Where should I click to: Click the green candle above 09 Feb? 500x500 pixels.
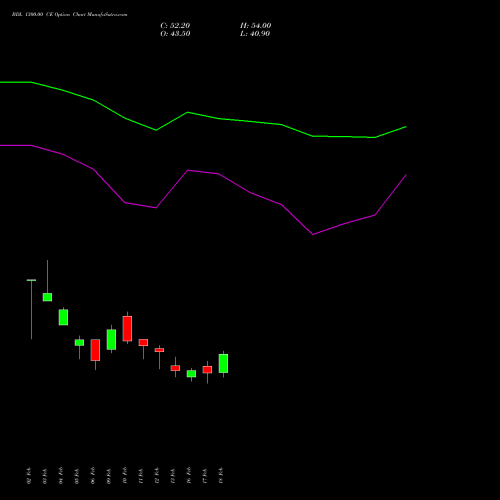[x=111, y=339]
